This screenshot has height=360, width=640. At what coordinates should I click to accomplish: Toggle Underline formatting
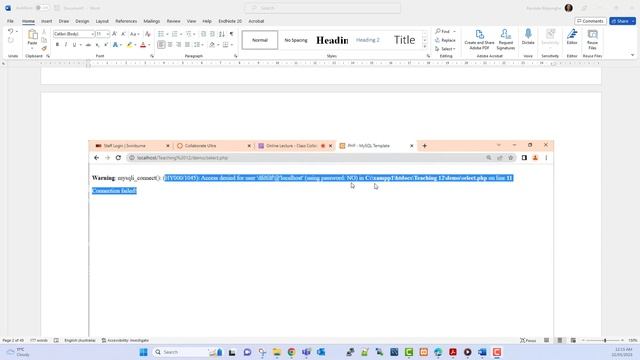[x=74, y=44]
